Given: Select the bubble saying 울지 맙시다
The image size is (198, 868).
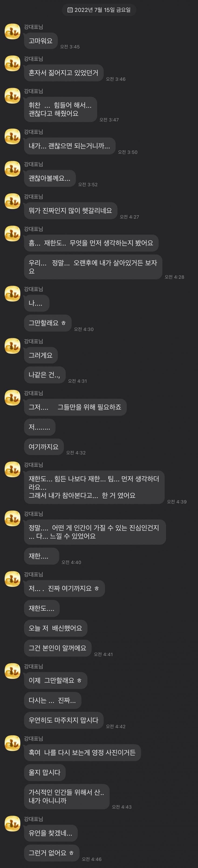Looking at the screenshot, I should [44, 772].
